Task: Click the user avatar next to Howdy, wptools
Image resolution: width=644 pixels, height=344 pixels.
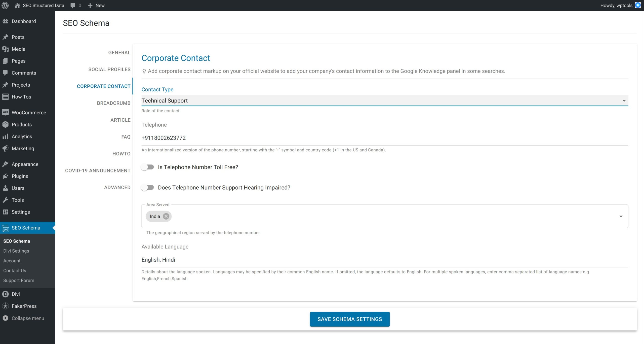Action: click(x=638, y=5)
